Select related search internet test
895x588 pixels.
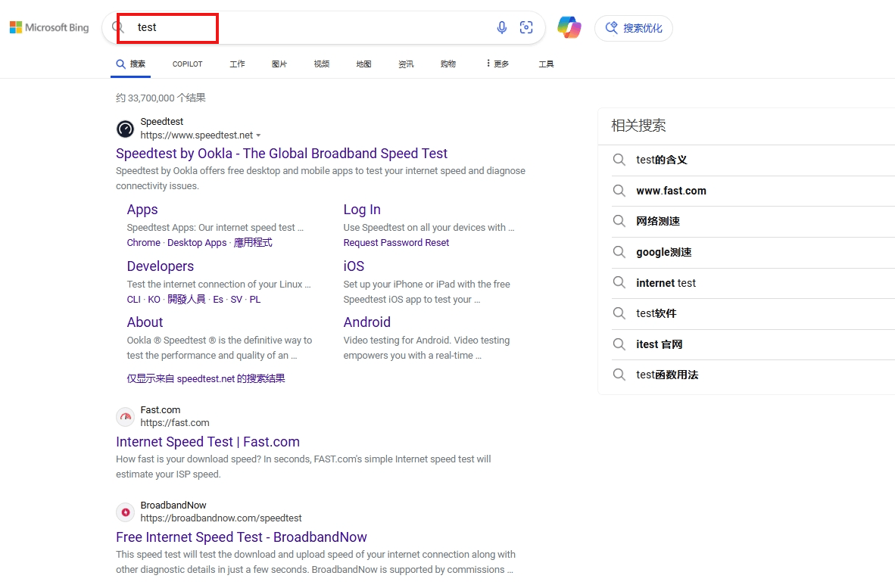coord(666,283)
